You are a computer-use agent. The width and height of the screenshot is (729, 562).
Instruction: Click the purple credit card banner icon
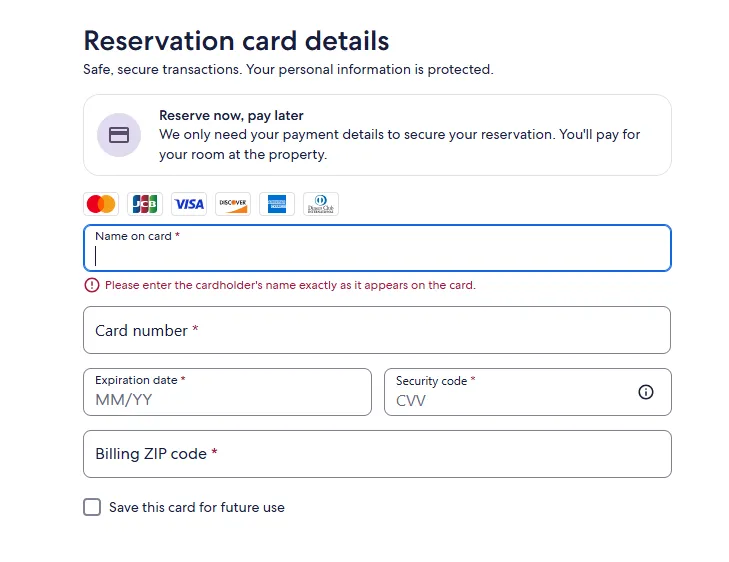point(119,135)
